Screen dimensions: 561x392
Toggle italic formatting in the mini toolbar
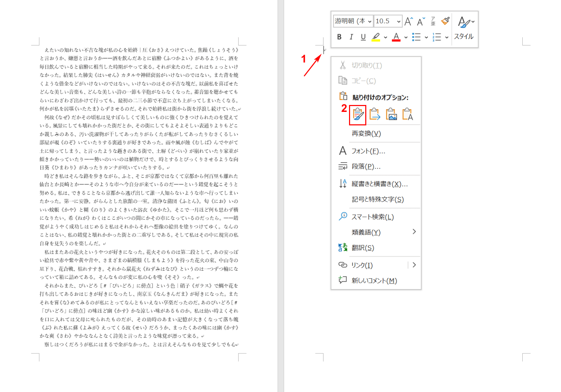(351, 37)
